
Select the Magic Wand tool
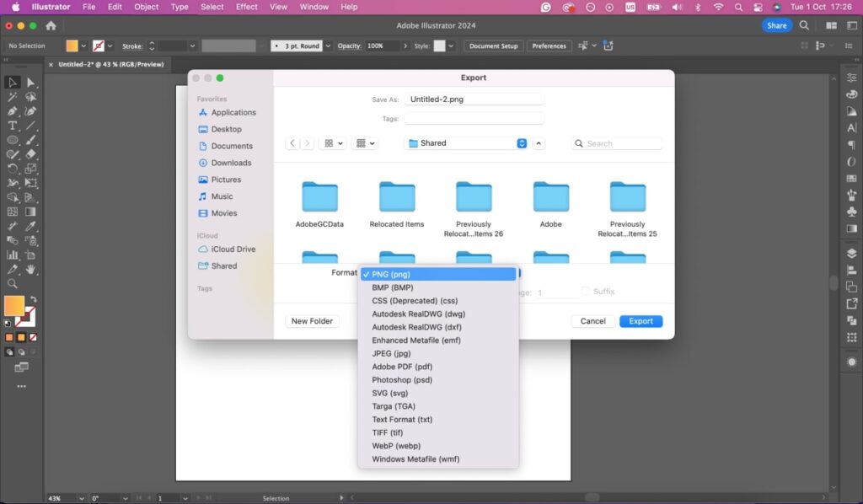(x=12, y=97)
